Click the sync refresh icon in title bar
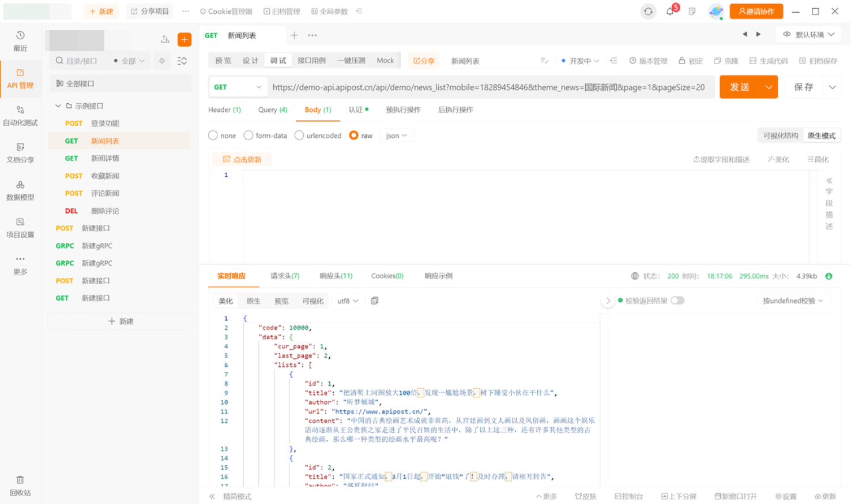 (x=648, y=12)
